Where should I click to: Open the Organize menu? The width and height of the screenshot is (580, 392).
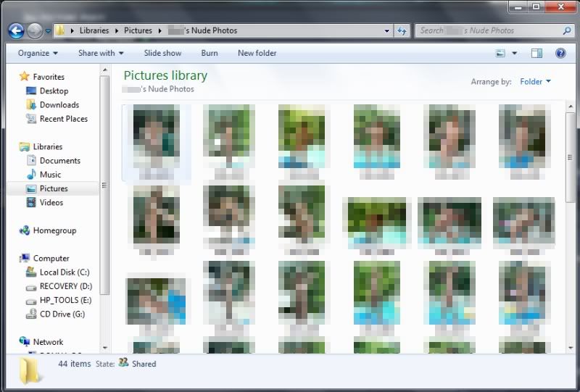point(38,53)
